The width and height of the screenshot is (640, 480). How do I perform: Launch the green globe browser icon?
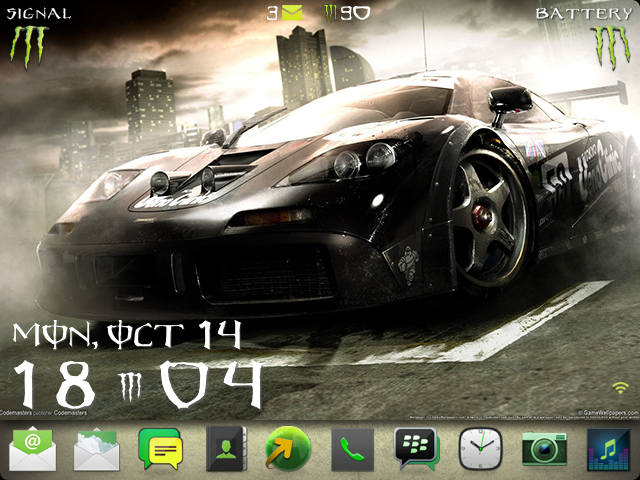click(287, 449)
